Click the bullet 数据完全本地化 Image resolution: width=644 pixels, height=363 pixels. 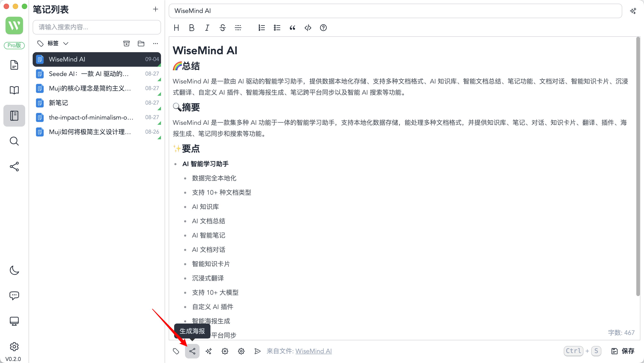click(x=214, y=178)
